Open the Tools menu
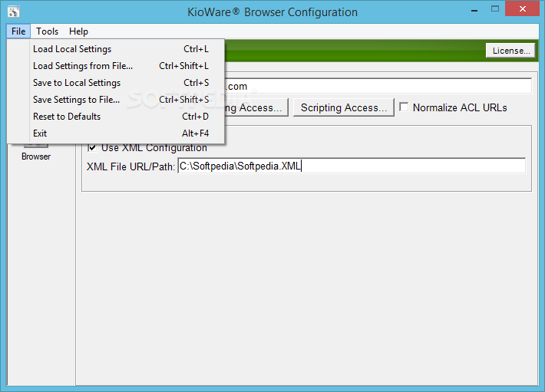Viewport: 545px width, 392px height. point(48,31)
